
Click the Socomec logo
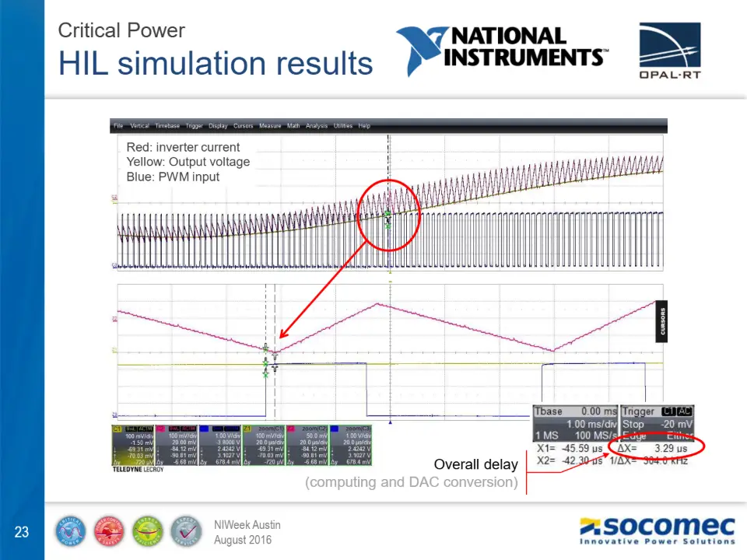pos(657,530)
